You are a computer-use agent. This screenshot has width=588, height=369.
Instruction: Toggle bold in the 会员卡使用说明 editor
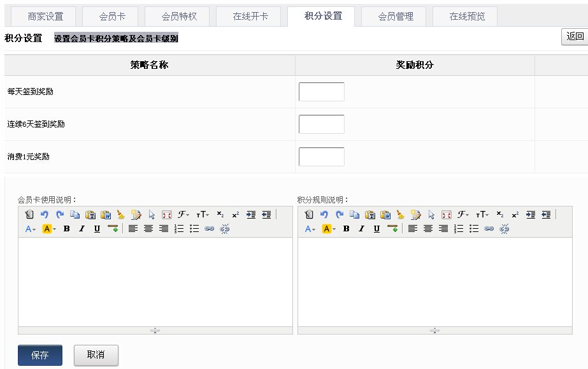point(66,229)
